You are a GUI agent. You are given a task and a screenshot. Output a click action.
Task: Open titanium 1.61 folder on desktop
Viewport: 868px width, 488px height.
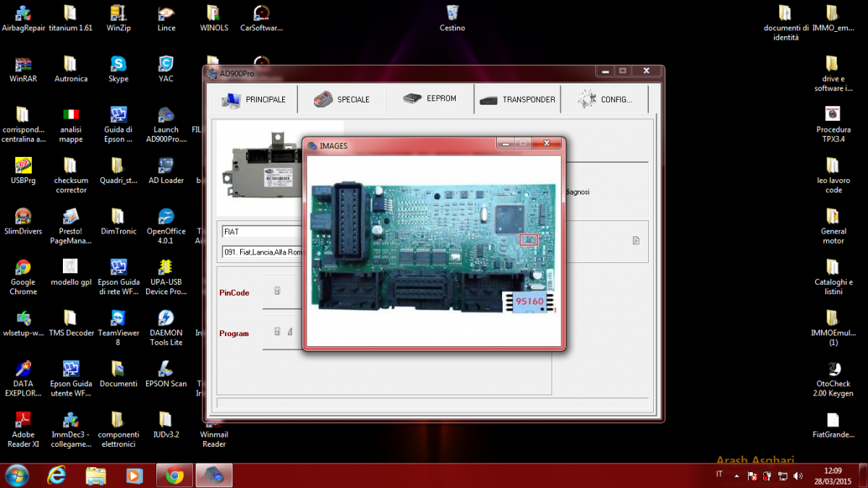point(70,18)
